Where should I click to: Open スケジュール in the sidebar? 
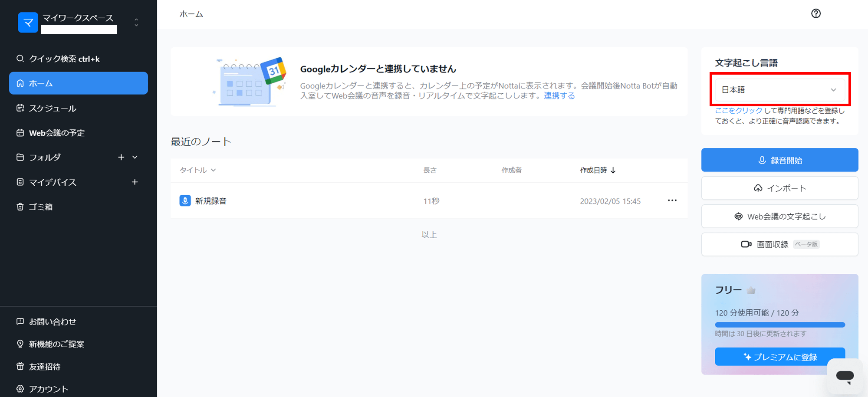pyautogui.click(x=46, y=108)
